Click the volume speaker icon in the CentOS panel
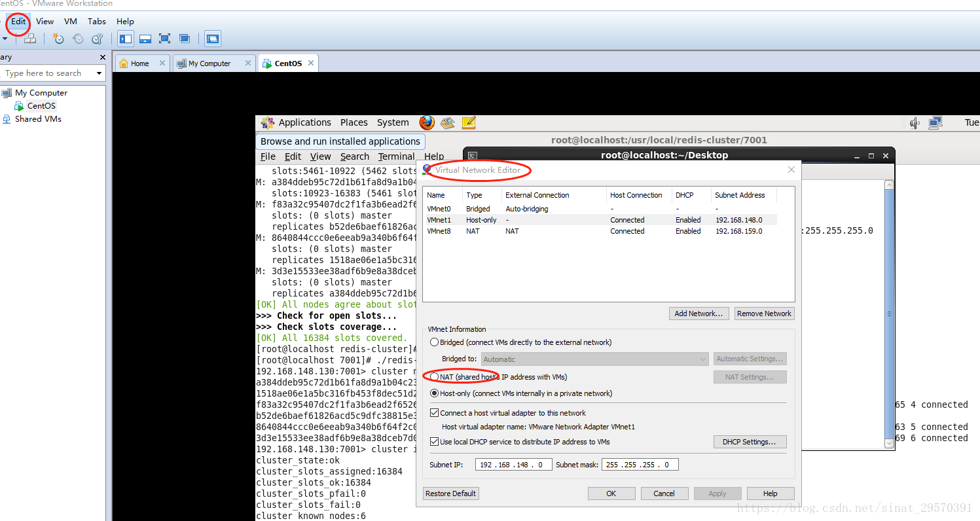Viewport: 980px width, 521px height. (x=915, y=122)
